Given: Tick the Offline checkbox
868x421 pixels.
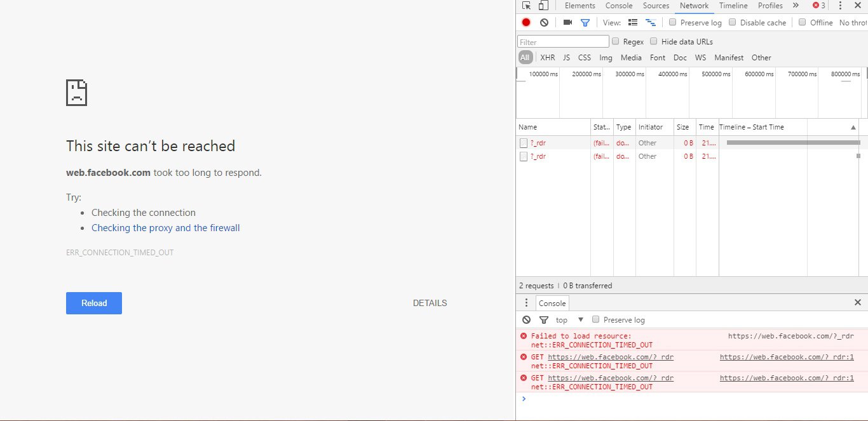Looking at the screenshot, I should point(802,22).
